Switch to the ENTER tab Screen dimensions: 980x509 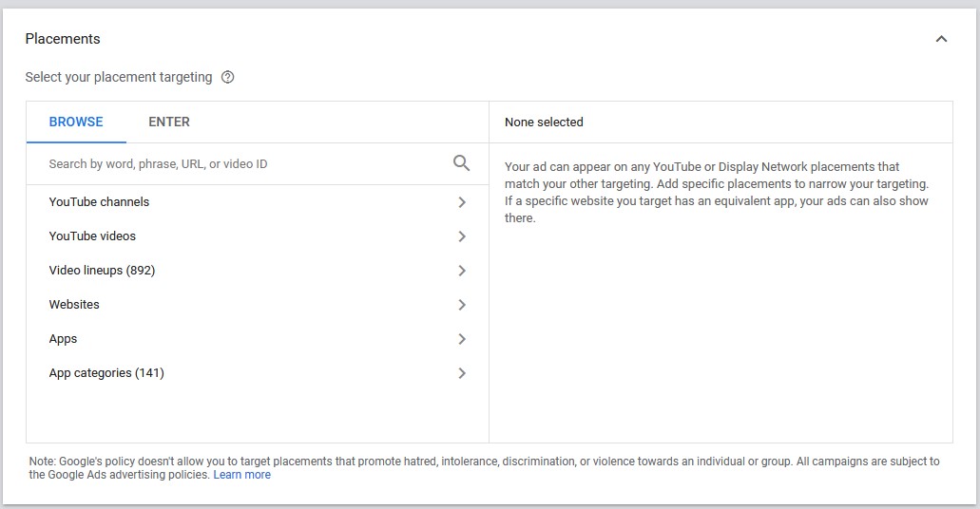169,122
